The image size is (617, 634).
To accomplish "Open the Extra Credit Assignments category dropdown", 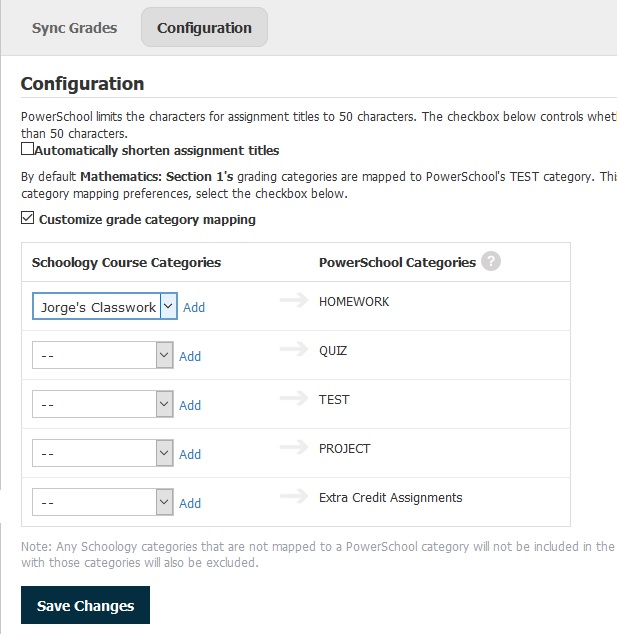I will 102,502.
